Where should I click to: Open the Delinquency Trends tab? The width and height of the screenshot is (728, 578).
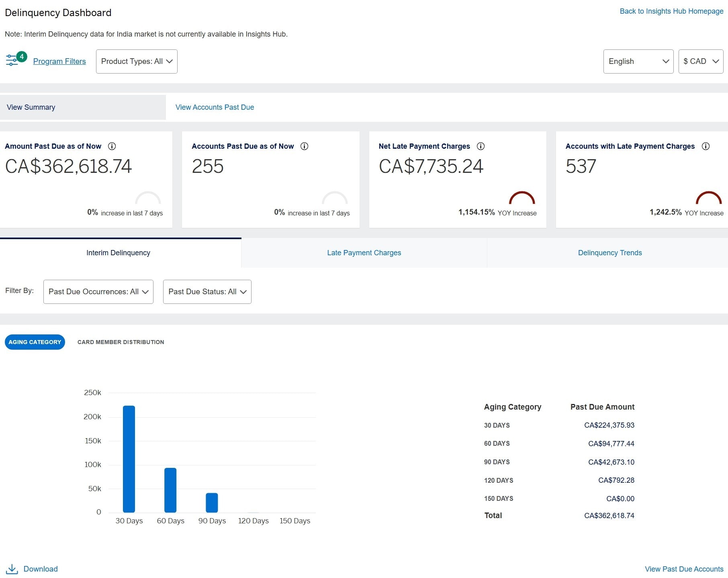609,253
